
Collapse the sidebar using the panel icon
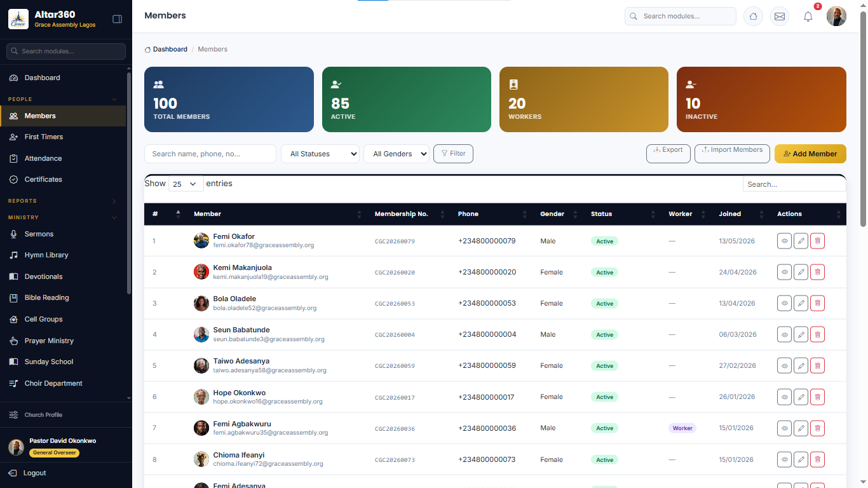click(x=117, y=19)
